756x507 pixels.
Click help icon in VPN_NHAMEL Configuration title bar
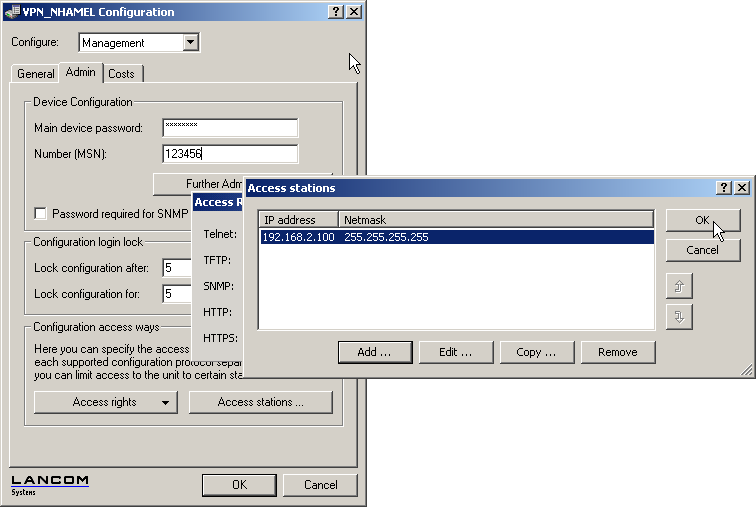(x=336, y=11)
